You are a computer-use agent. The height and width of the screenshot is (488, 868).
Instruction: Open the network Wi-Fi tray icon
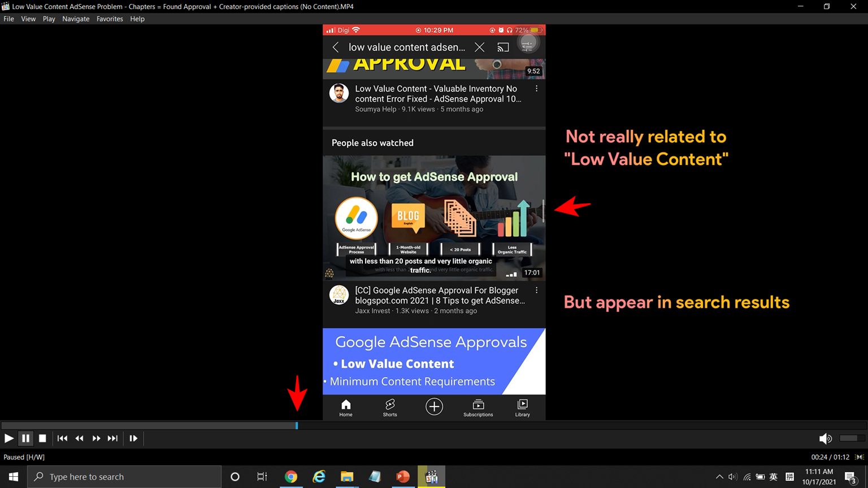click(747, 477)
